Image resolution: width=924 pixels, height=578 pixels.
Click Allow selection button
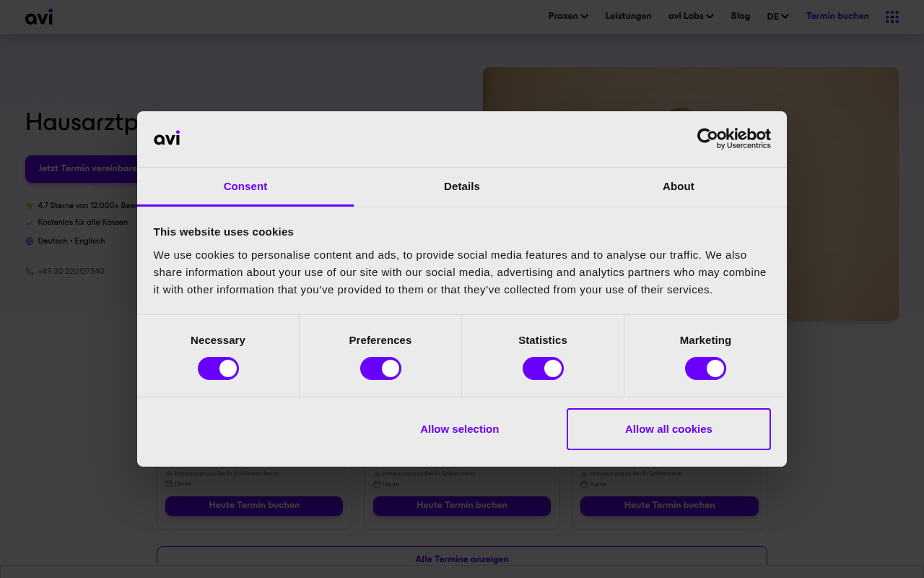460,429
